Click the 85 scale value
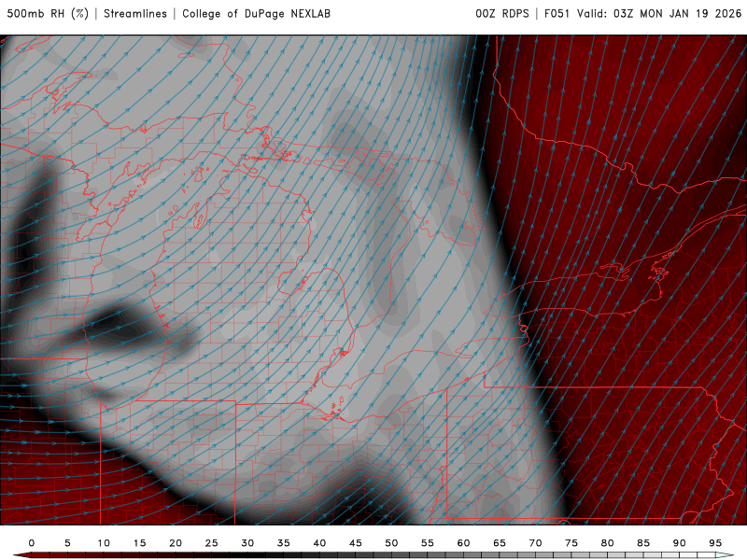This screenshot has width=747, height=560. pyautogui.click(x=643, y=543)
